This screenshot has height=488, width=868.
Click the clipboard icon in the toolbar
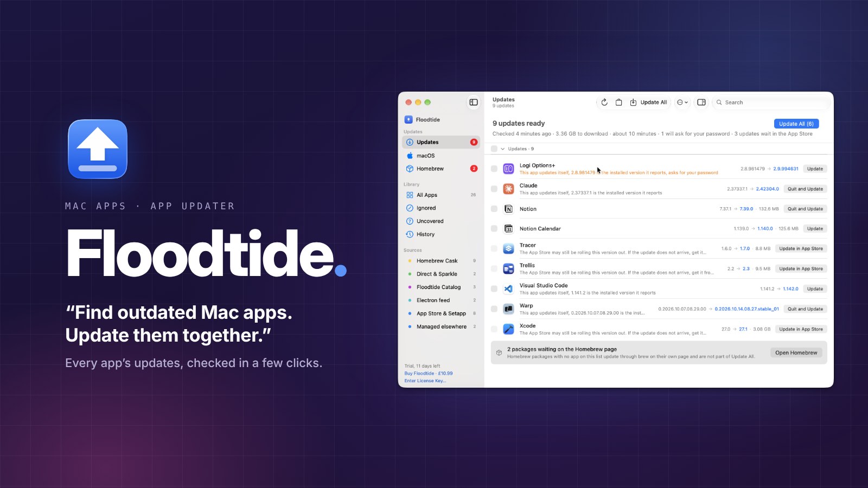click(618, 102)
